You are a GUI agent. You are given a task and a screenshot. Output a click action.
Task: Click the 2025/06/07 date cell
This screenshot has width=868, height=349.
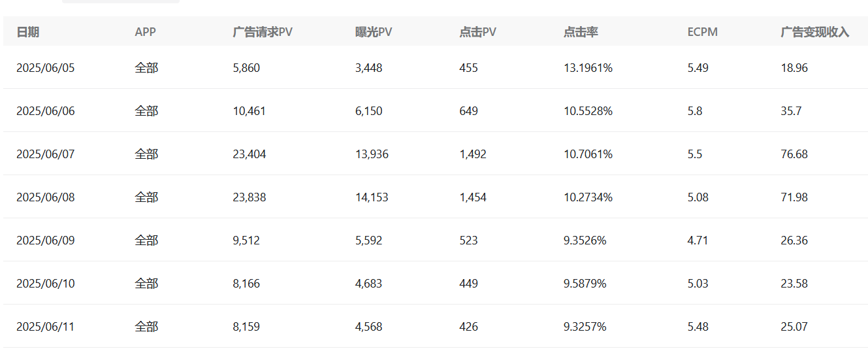pos(46,154)
